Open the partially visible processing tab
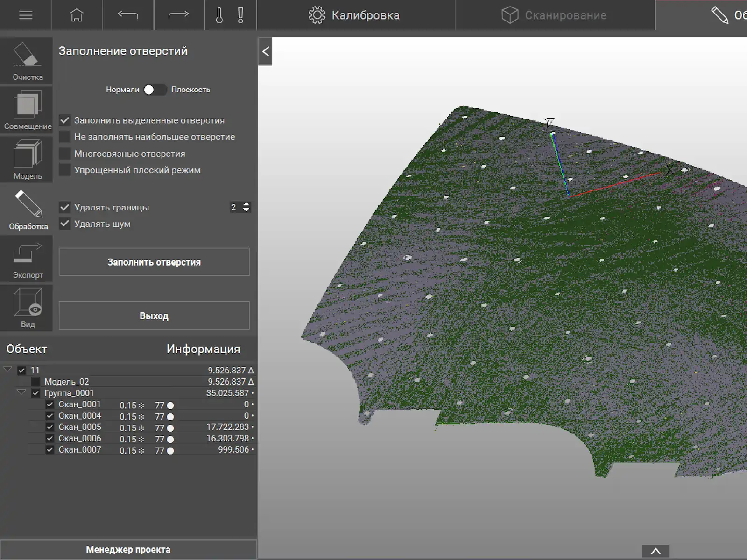 pos(701,15)
